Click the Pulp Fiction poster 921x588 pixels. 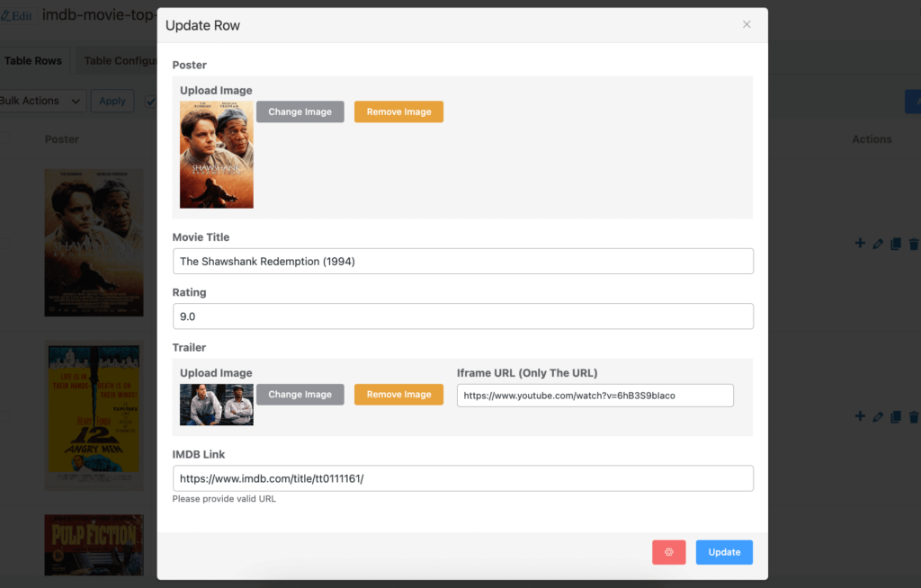click(x=94, y=545)
